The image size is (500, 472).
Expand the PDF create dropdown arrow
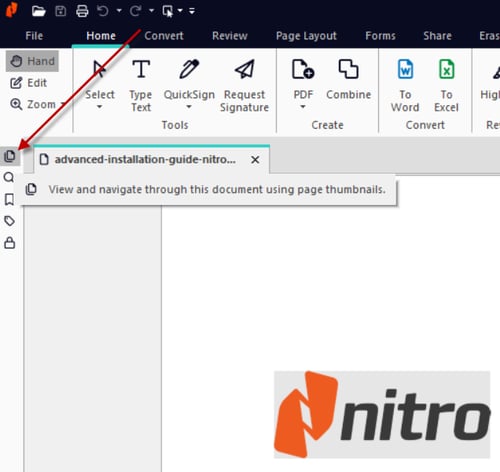tap(303, 107)
